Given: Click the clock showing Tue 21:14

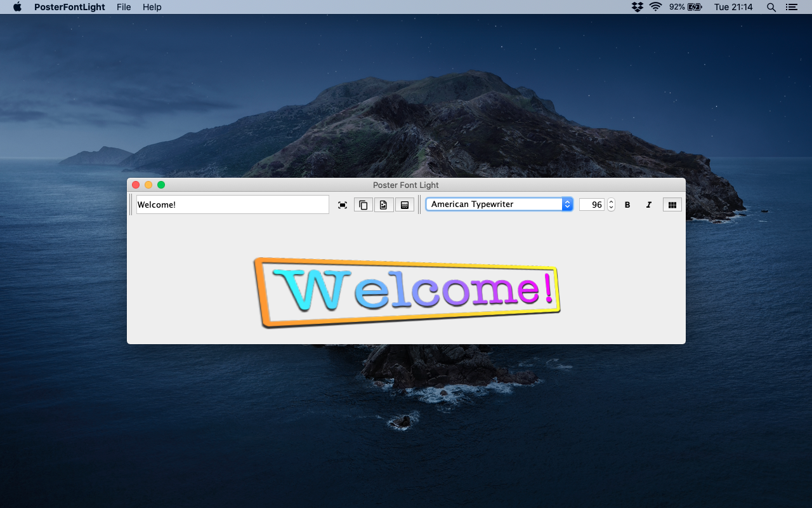Looking at the screenshot, I should coord(733,7).
